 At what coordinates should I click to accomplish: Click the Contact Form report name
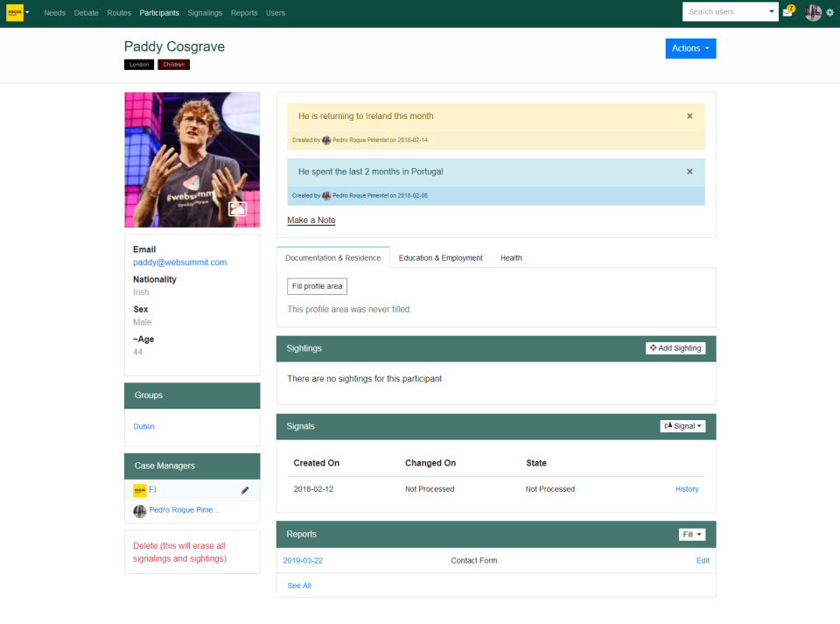pyautogui.click(x=474, y=561)
